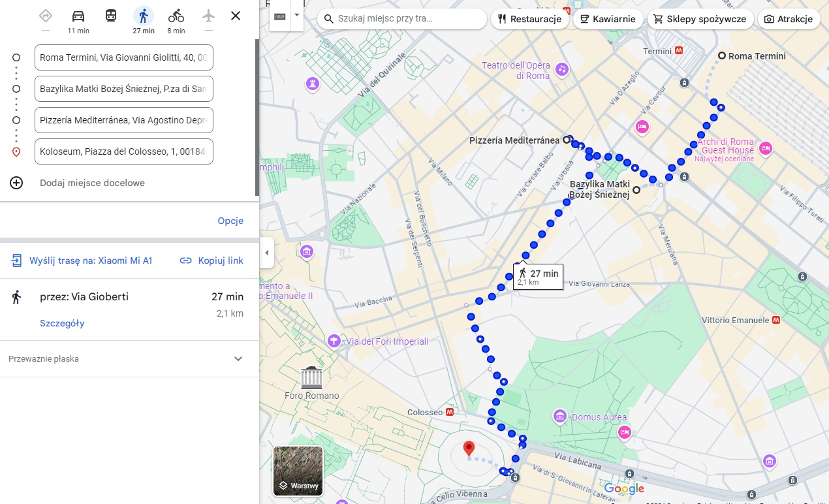Click the Archi di Roma Guest House pin
Image resolution: width=829 pixels, height=504 pixels.
click(766, 149)
